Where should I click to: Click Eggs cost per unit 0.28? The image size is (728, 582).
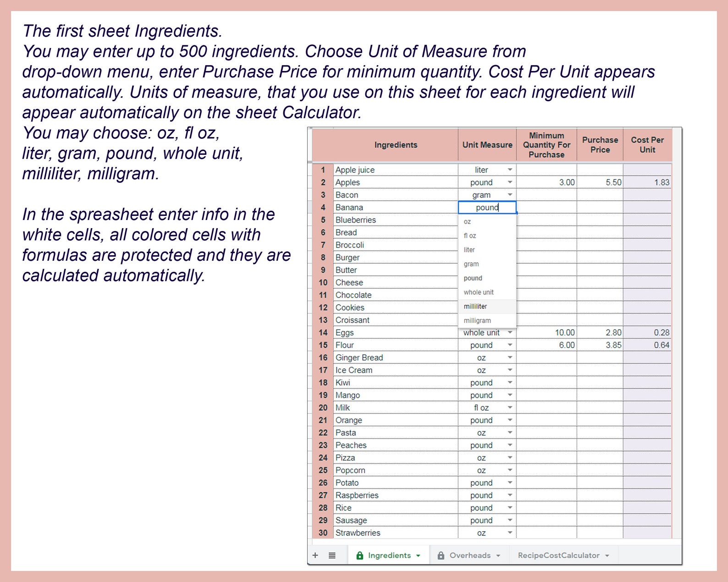[x=647, y=332]
